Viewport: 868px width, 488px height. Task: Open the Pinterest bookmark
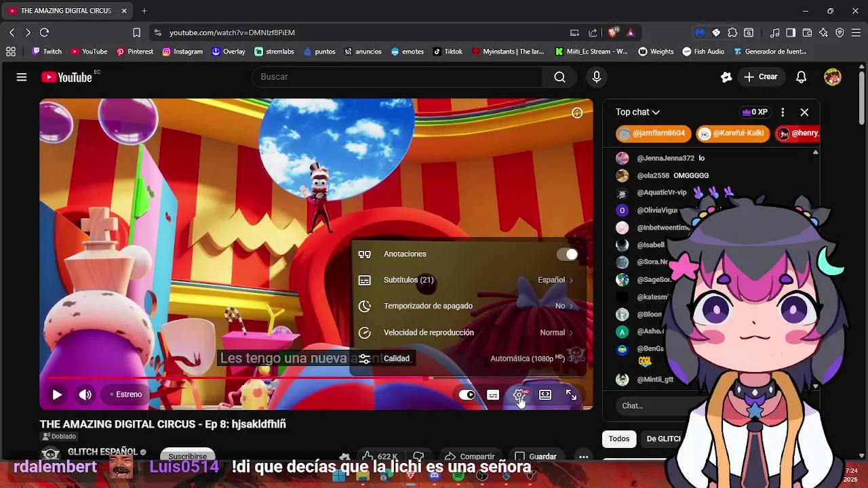point(134,52)
